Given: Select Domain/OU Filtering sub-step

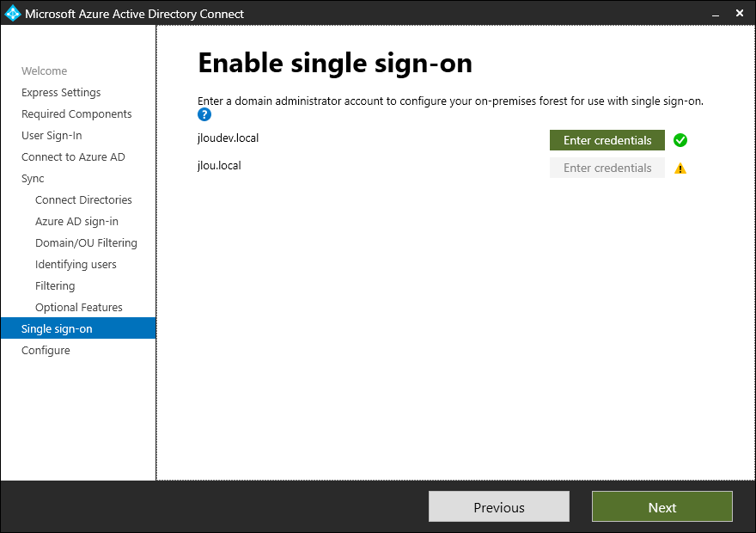Looking at the screenshot, I should [86, 242].
